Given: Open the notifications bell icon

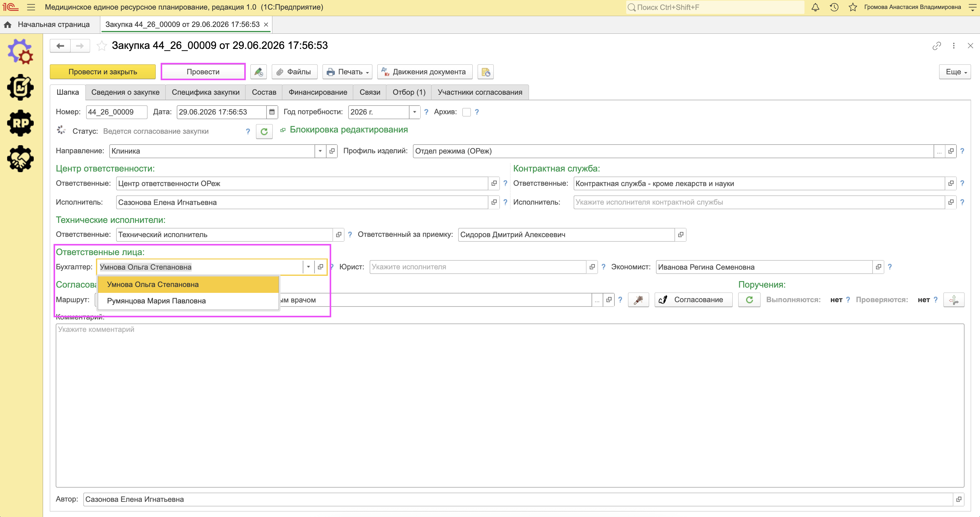Looking at the screenshot, I should pos(815,7).
